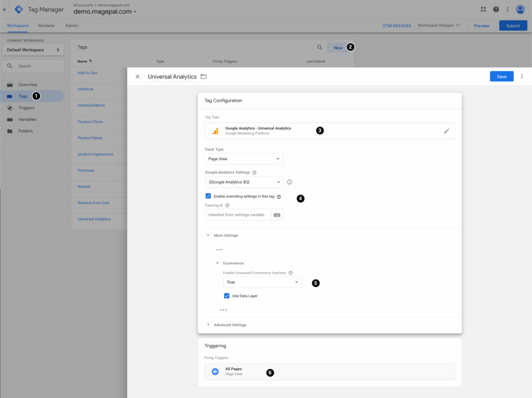
Task: Switch to the Admin tab
Action: pos(72,26)
